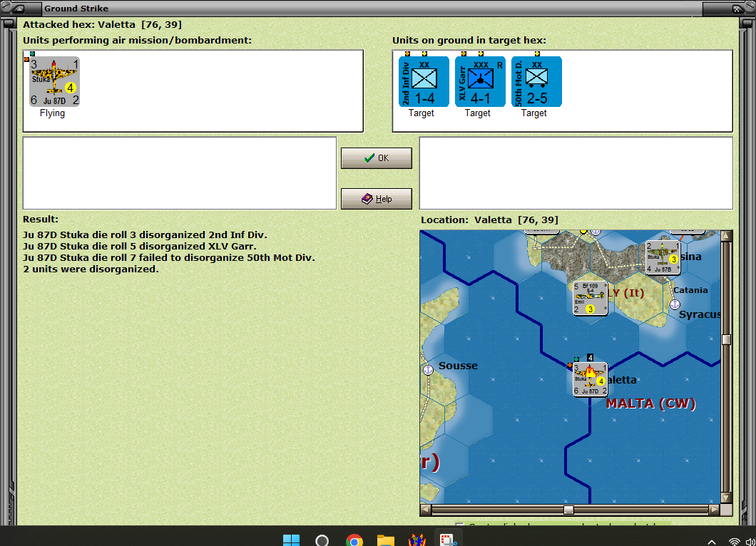
Task: Click the map vertical scrollbar thumb
Action: (x=727, y=340)
